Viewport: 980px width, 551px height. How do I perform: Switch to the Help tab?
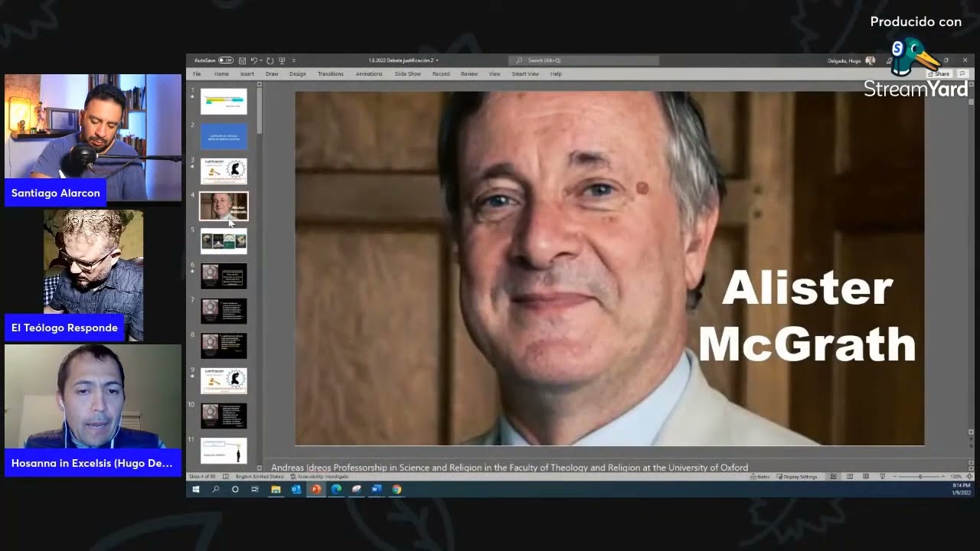(556, 74)
